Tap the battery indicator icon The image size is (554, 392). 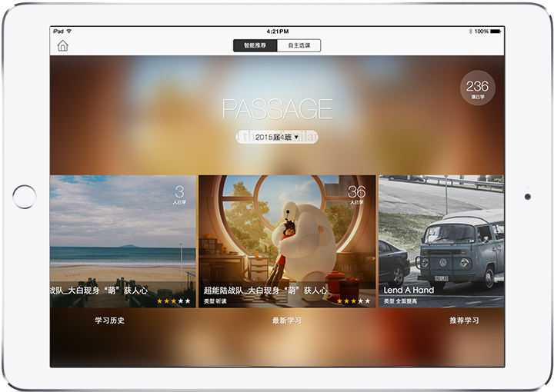click(x=496, y=32)
